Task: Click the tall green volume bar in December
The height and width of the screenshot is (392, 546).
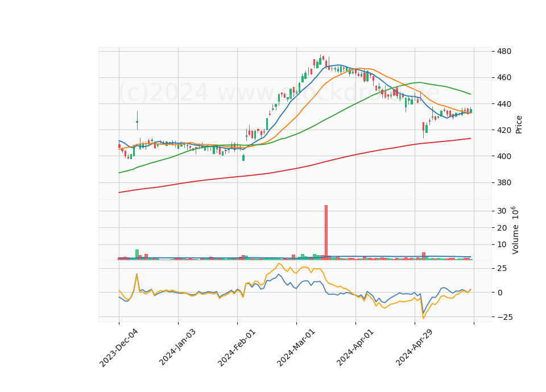Action: pyautogui.click(x=137, y=255)
